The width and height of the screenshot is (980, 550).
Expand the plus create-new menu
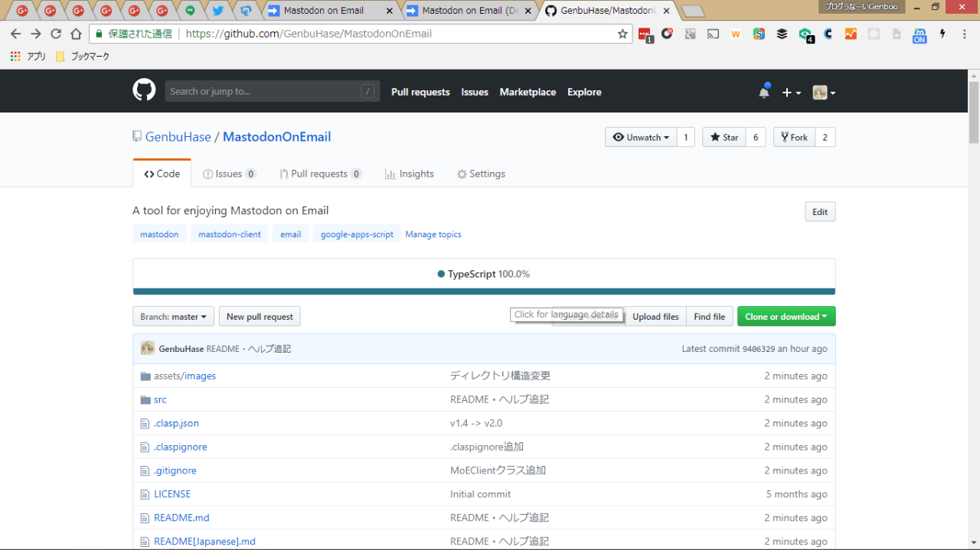[x=791, y=93]
